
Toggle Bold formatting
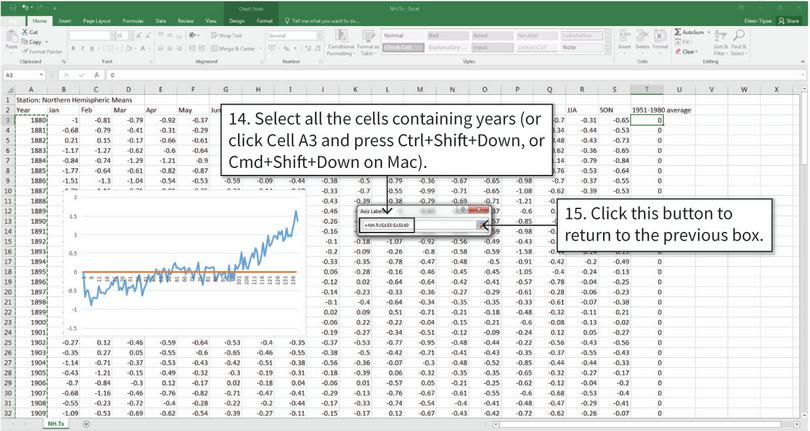click(x=73, y=48)
